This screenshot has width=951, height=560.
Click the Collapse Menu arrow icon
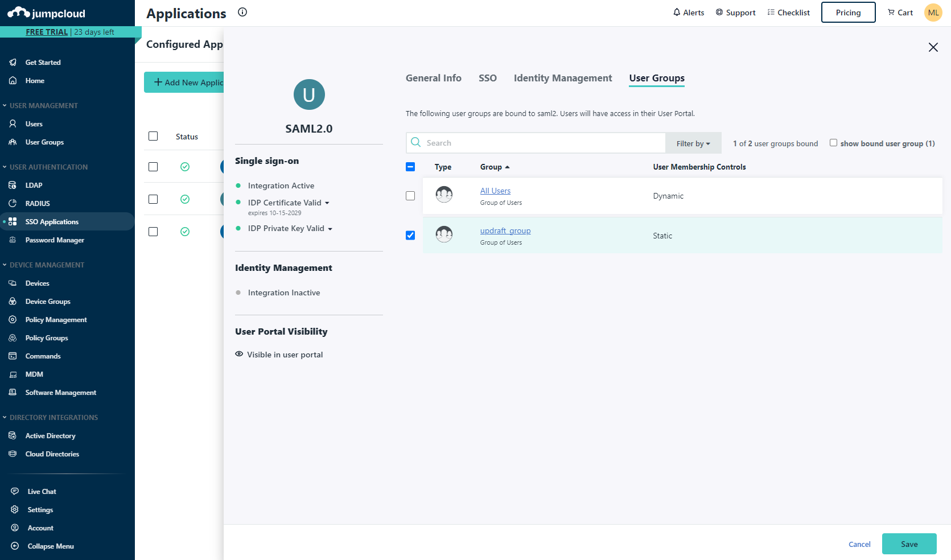(15, 546)
